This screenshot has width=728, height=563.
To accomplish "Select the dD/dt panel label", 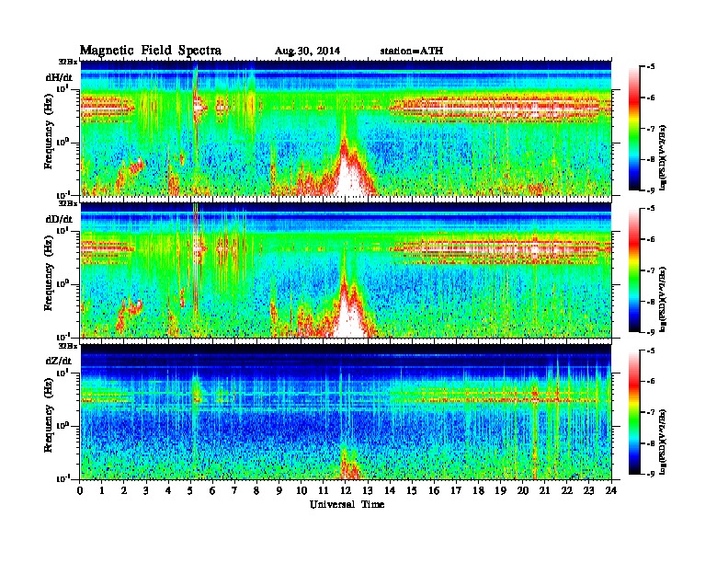I will [x=59, y=219].
